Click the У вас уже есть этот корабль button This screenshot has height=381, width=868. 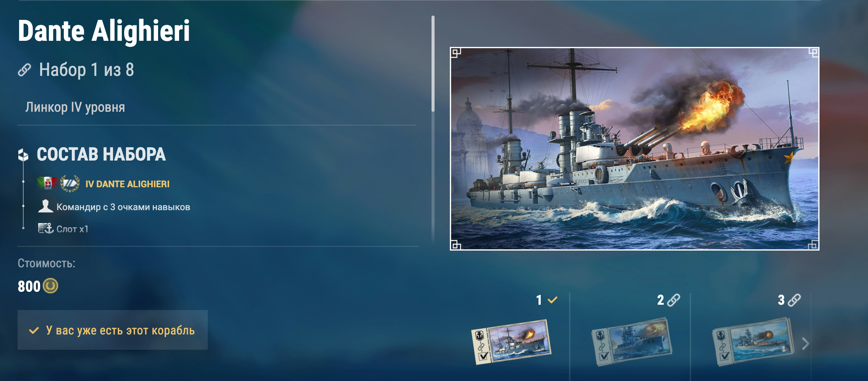point(113,330)
